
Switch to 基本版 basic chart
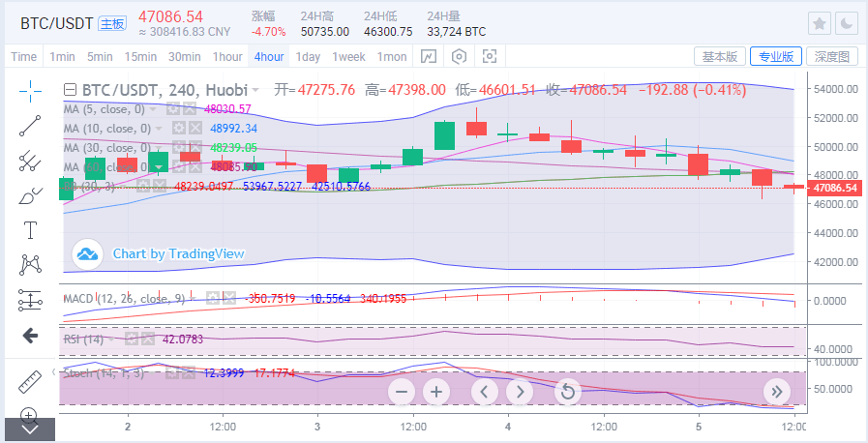point(720,56)
